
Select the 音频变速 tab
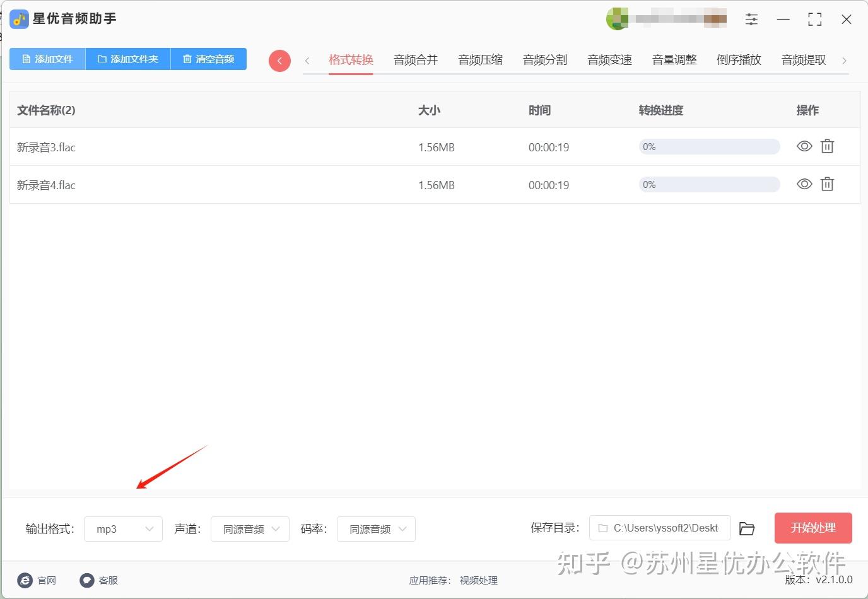pos(609,59)
